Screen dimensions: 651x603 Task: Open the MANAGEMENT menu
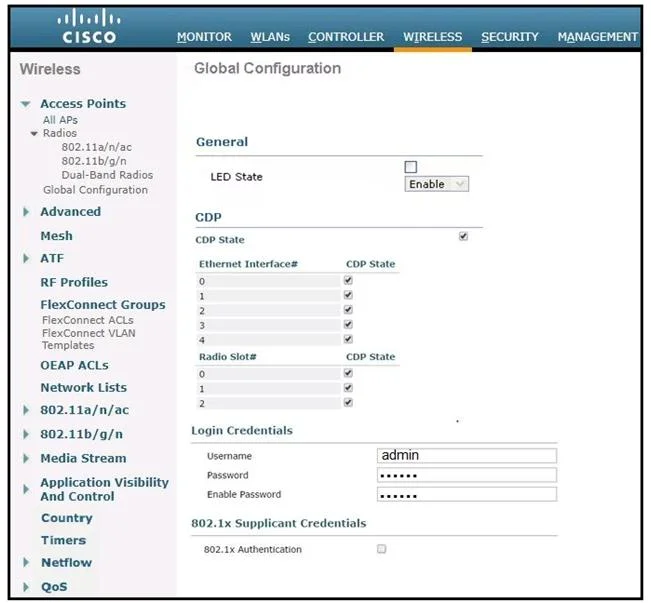(x=597, y=37)
